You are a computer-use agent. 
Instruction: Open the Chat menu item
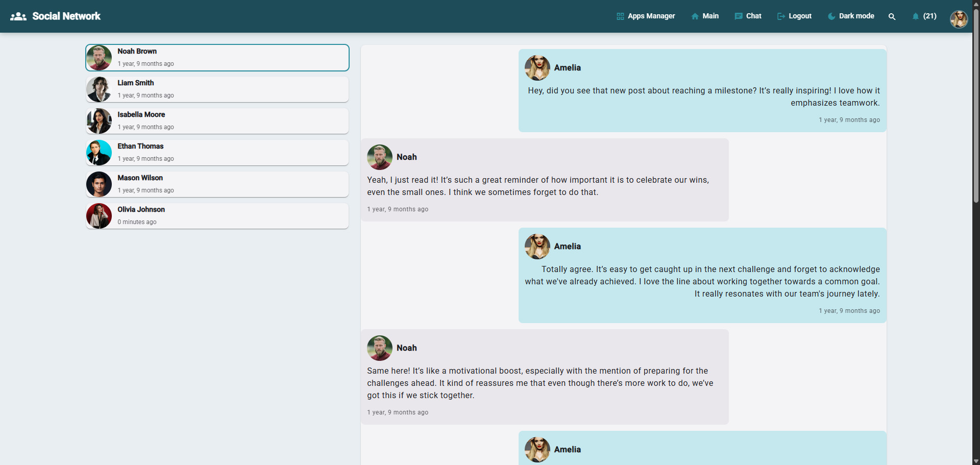click(748, 16)
